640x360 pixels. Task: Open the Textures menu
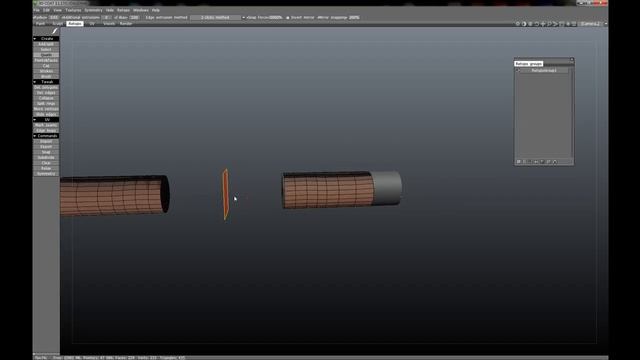coord(73,10)
